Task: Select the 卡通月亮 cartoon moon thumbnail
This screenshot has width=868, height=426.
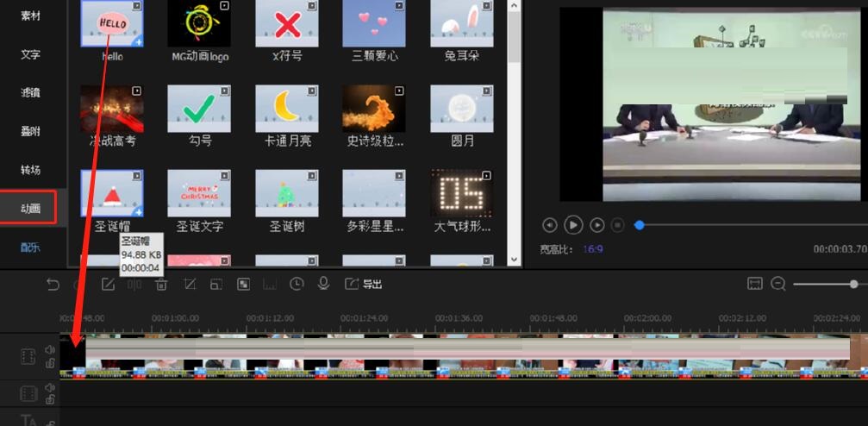Action: (287, 109)
